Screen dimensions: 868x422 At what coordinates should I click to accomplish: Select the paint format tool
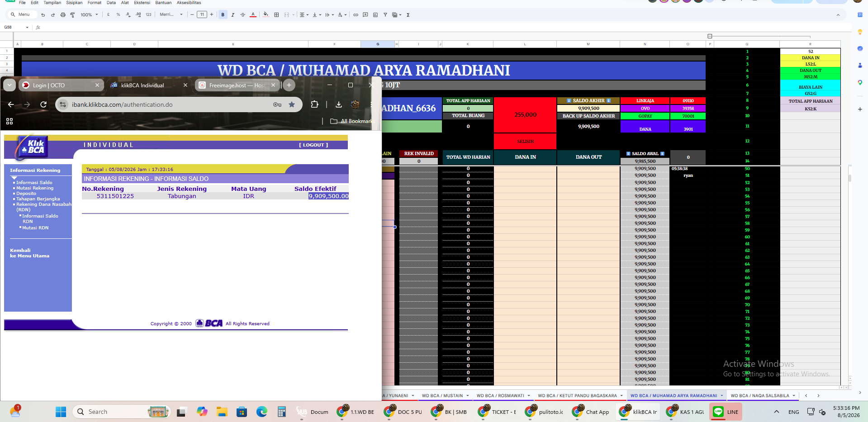point(72,15)
